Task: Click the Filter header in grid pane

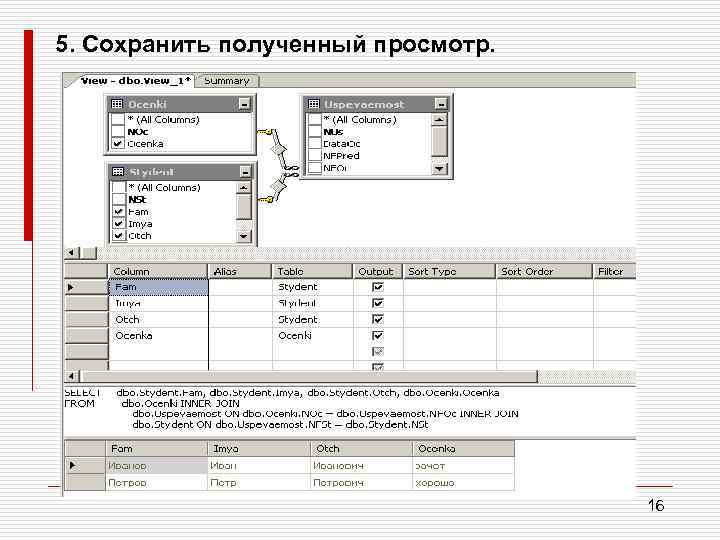Action: pyautogui.click(x=614, y=271)
